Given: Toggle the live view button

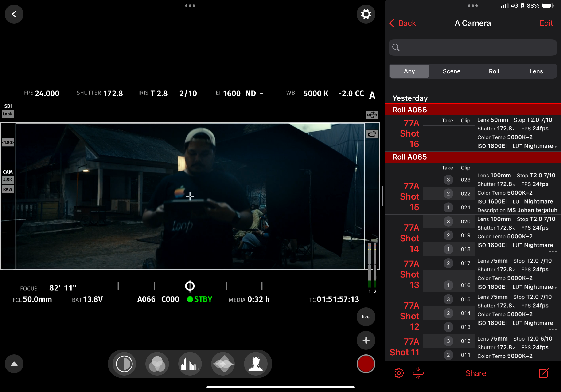Looking at the screenshot, I should tap(366, 317).
